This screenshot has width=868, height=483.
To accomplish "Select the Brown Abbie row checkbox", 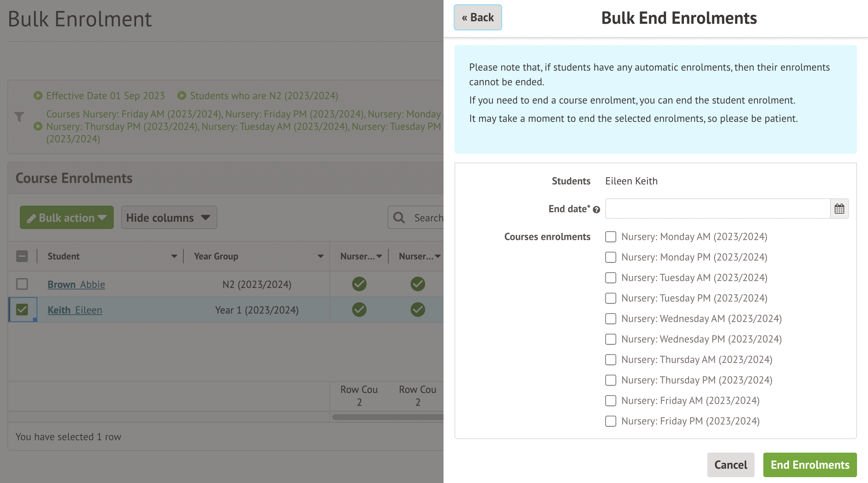I will pos(22,284).
